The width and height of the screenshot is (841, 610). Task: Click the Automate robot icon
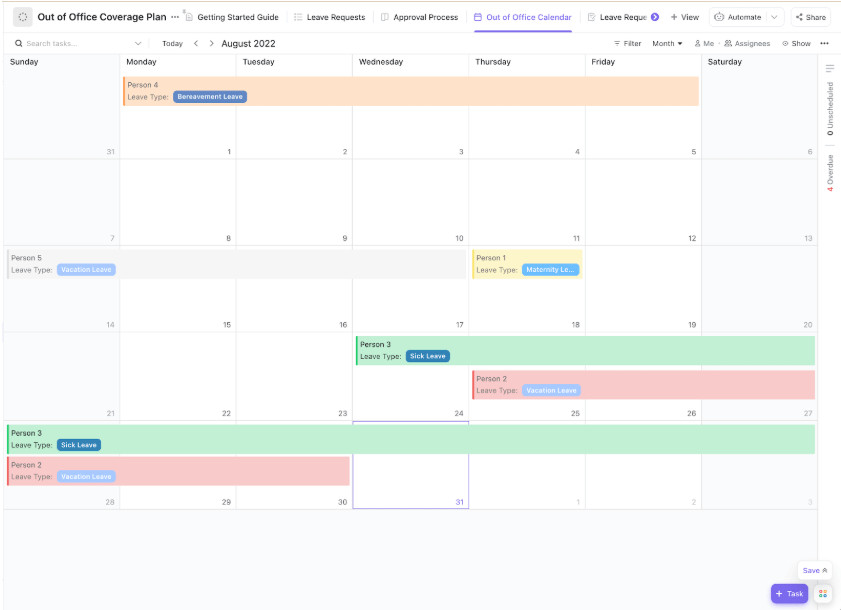tap(719, 17)
